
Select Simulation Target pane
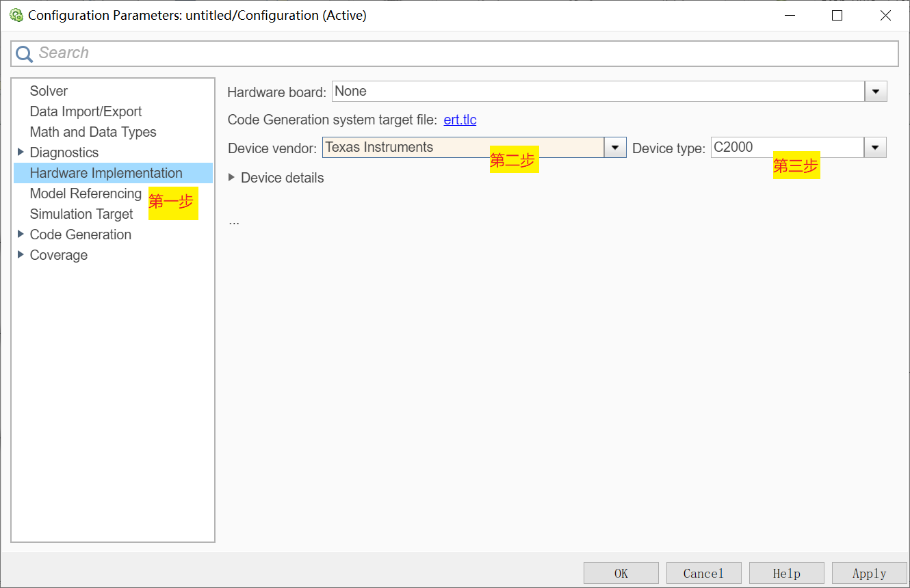[81, 214]
